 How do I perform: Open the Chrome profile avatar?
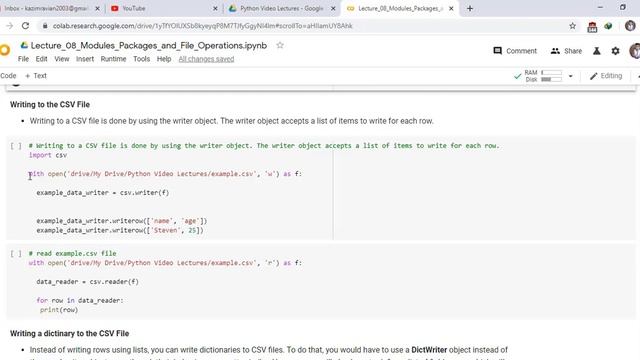(630, 26)
